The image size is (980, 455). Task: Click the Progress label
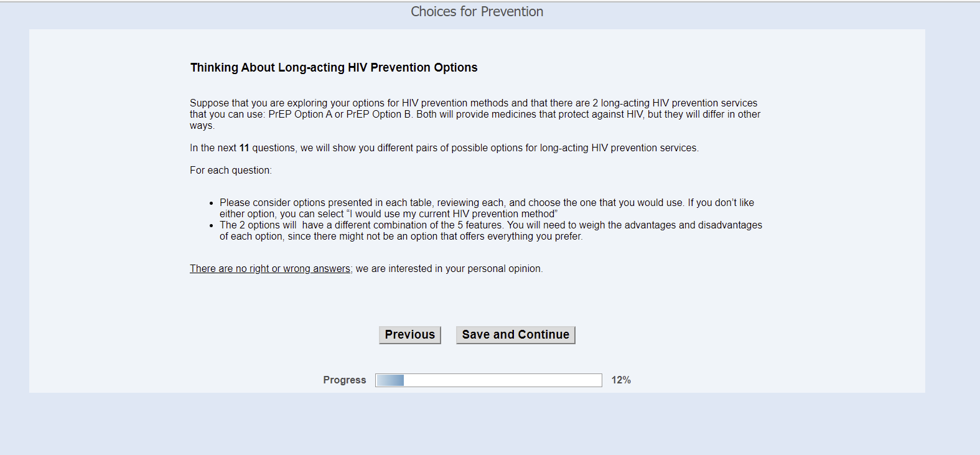coord(344,380)
